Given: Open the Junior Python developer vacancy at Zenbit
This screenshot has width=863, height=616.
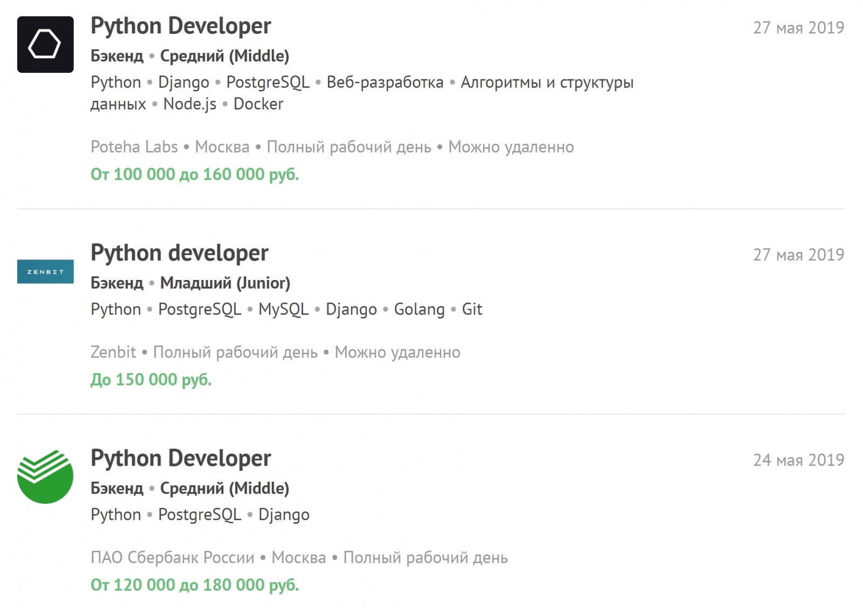Looking at the screenshot, I should [179, 252].
